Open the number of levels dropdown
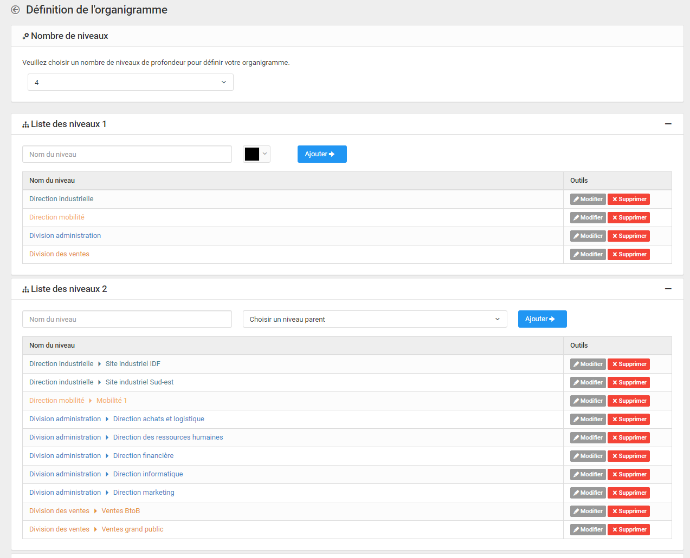The image size is (690, 558). (130, 82)
